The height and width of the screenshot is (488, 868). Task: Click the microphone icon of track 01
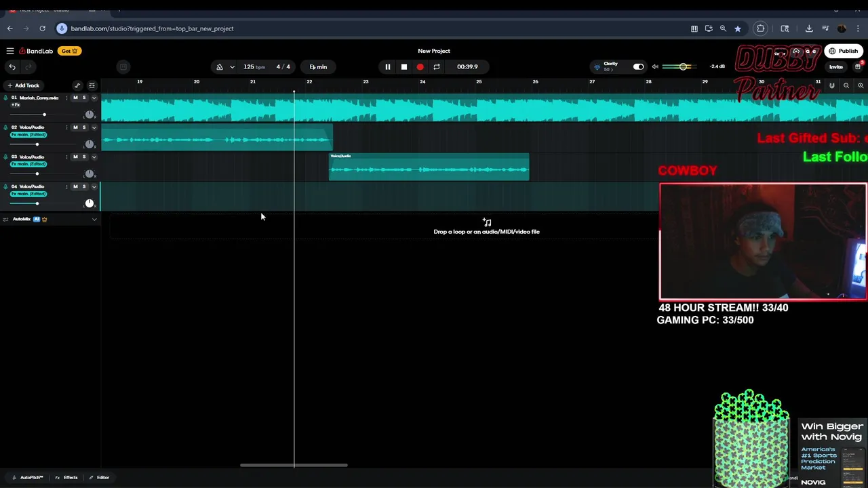pyautogui.click(x=5, y=98)
